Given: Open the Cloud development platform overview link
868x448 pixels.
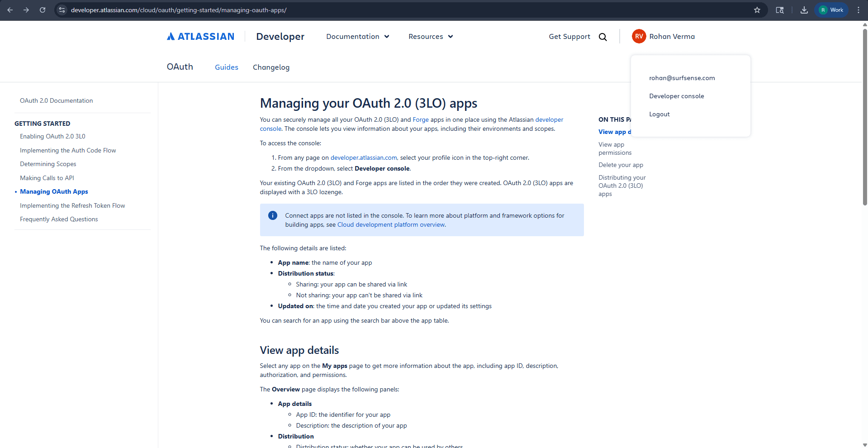Looking at the screenshot, I should 390,224.
